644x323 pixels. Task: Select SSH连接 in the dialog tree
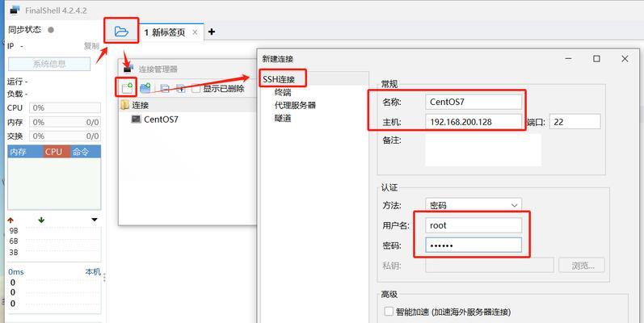pos(279,80)
